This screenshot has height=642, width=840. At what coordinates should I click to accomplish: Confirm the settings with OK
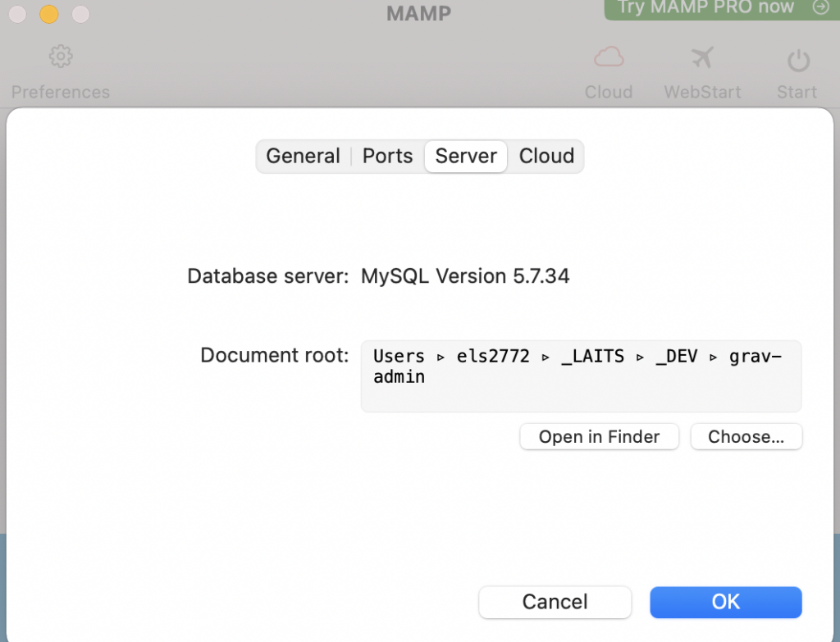click(x=726, y=602)
